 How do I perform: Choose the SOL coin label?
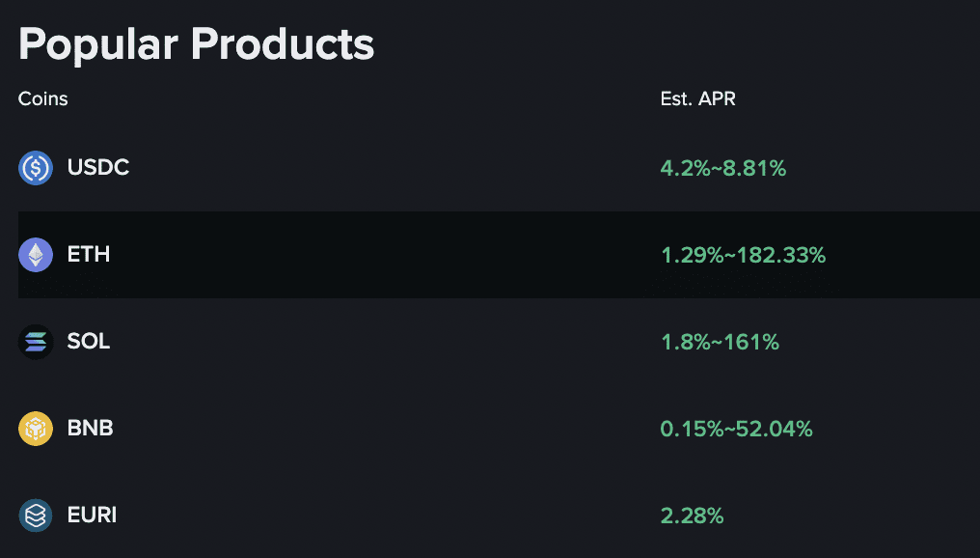pyautogui.click(x=89, y=342)
